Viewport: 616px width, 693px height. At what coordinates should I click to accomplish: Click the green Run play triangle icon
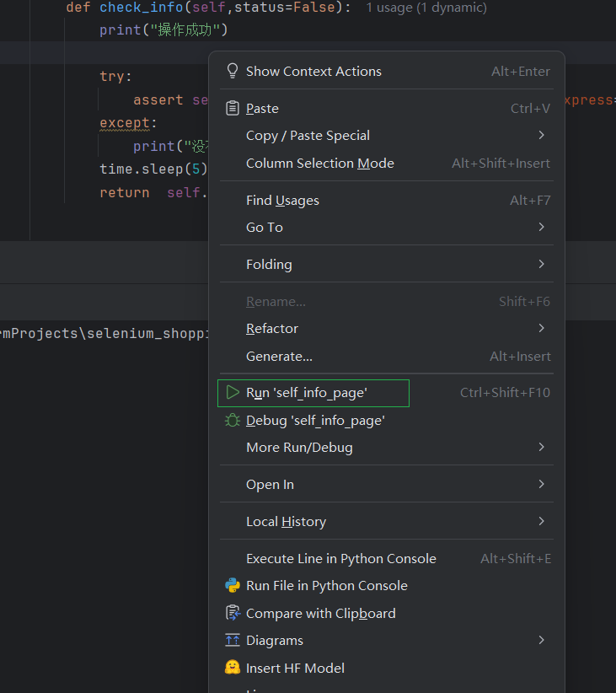[232, 393]
